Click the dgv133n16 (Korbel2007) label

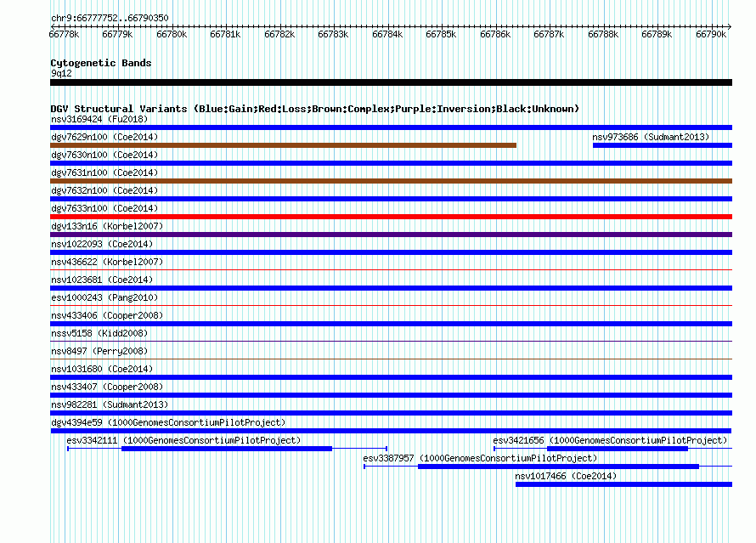click(x=107, y=226)
